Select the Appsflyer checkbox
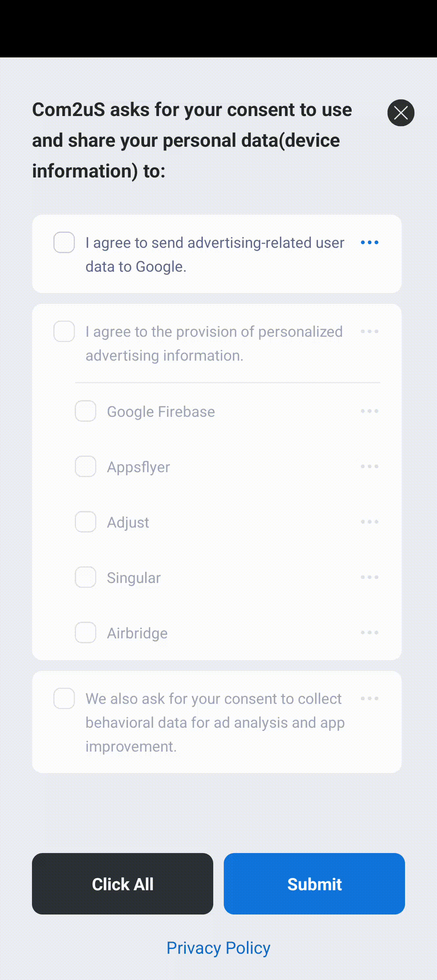 (85, 467)
